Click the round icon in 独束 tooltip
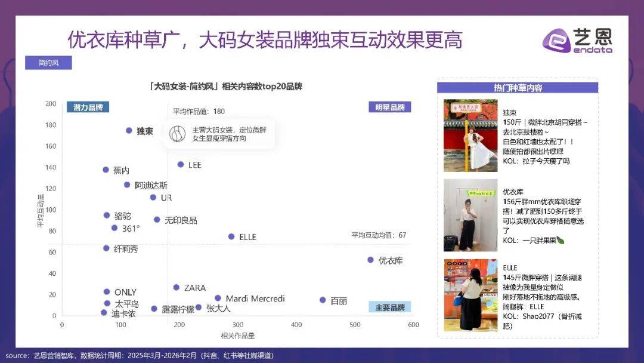 pos(178,134)
